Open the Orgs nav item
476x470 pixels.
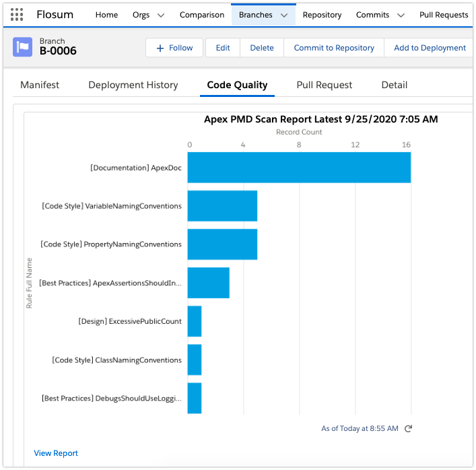click(141, 15)
